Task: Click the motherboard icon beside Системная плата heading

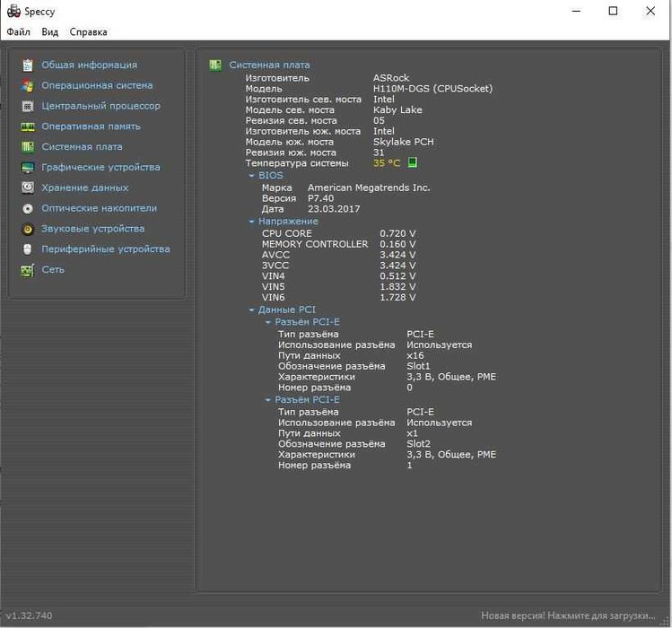Action: pos(215,65)
